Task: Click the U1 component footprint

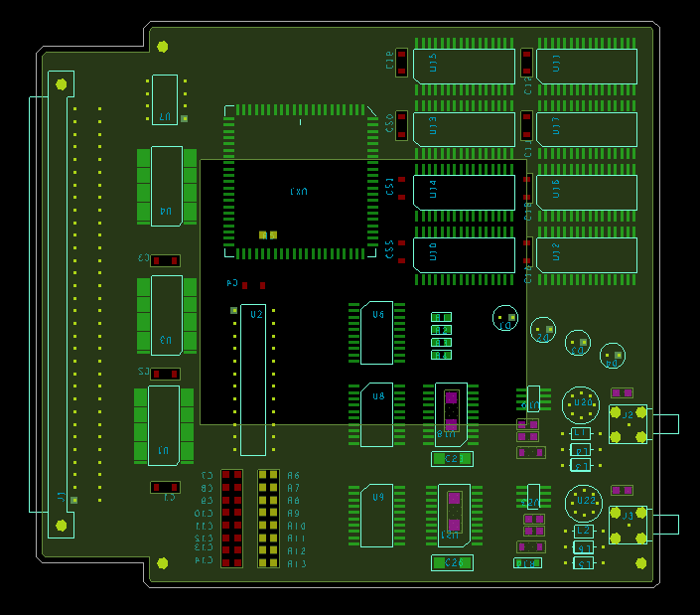Action: click(x=164, y=425)
